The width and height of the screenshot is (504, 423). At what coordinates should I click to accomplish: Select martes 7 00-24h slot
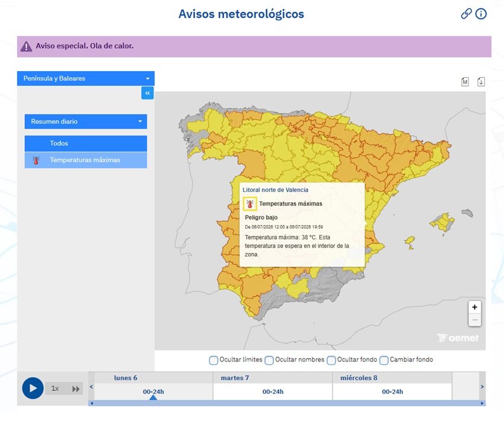[x=273, y=392]
